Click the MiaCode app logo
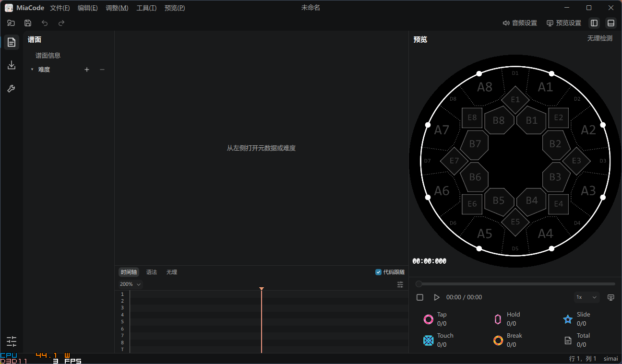This screenshot has height=364, width=622. [9, 8]
